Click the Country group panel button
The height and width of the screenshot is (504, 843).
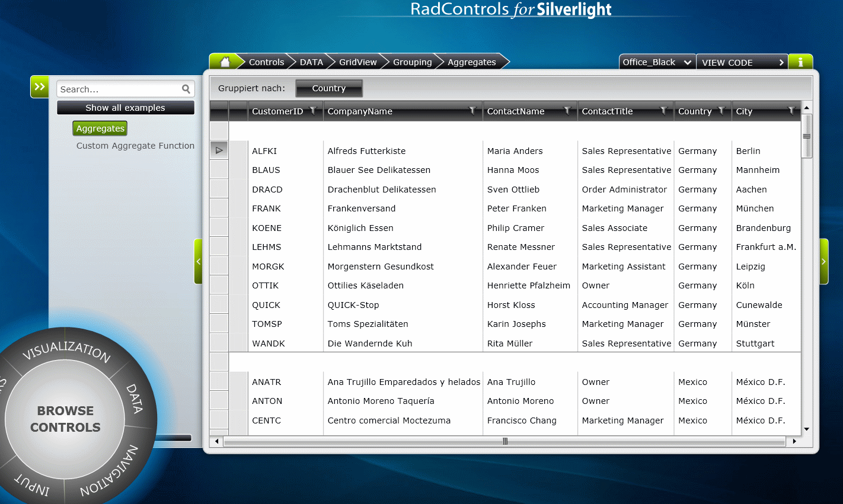point(329,88)
